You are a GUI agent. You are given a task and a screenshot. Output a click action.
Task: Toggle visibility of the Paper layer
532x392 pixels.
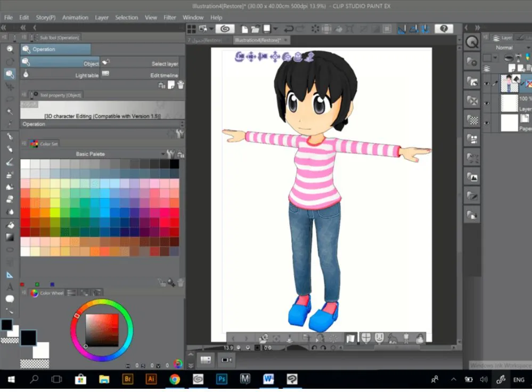[487, 123]
